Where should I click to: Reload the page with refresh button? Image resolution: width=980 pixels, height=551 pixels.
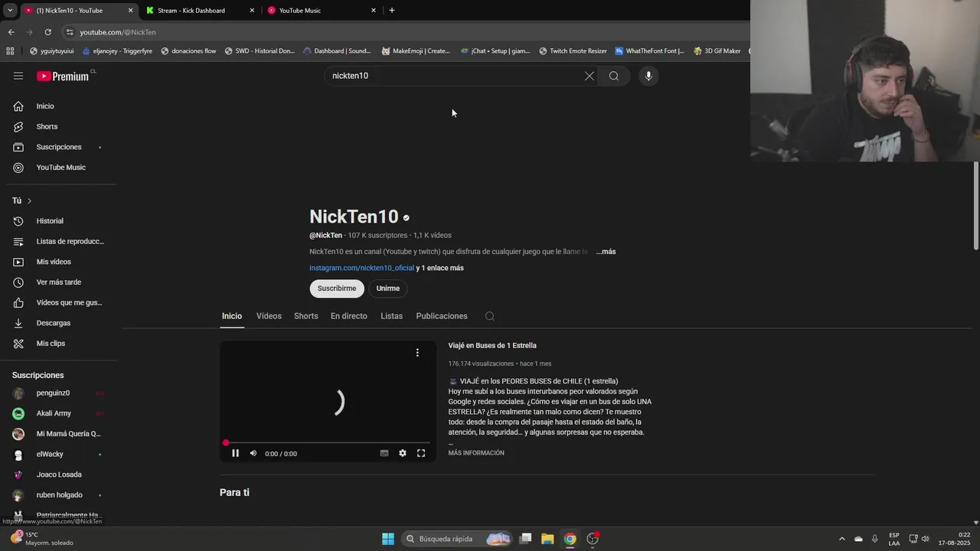click(x=47, y=32)
